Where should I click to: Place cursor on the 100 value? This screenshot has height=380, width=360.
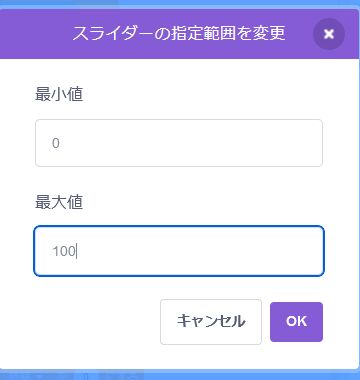click(64, 251)
